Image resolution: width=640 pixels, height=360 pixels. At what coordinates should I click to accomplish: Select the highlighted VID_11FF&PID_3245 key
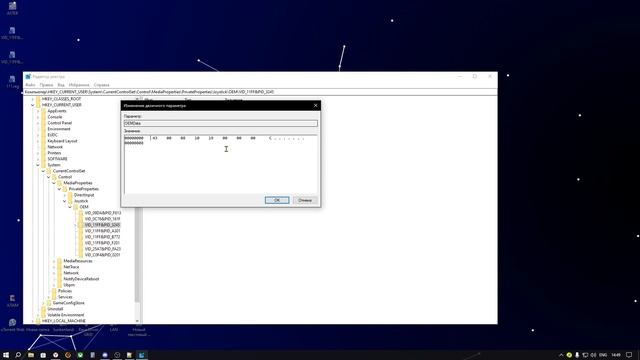(102, 225)
